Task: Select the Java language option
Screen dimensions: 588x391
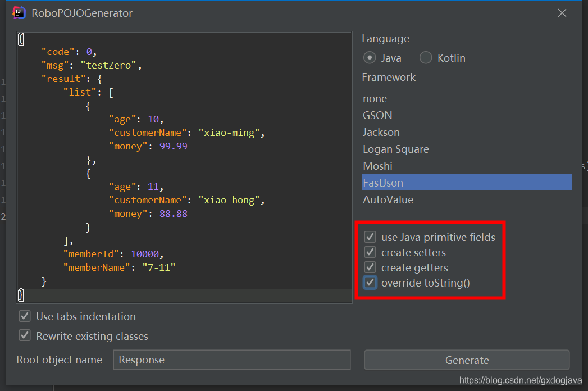Action: pos(370,57)
